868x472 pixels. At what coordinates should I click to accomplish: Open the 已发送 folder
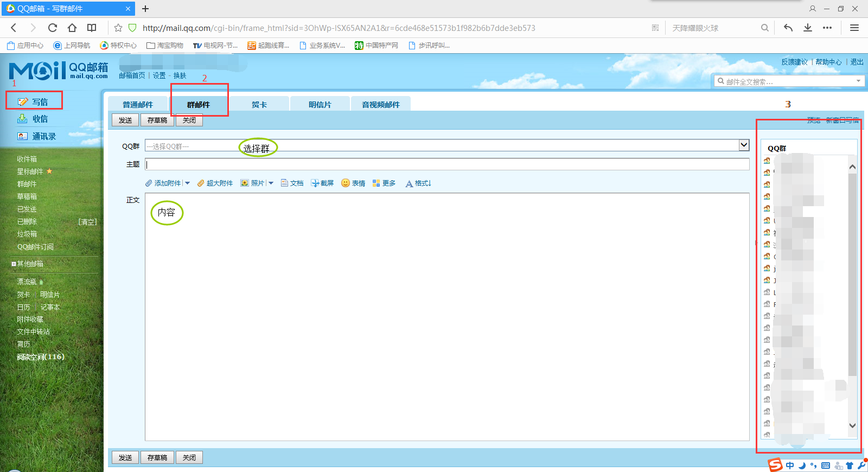[27, 209]
